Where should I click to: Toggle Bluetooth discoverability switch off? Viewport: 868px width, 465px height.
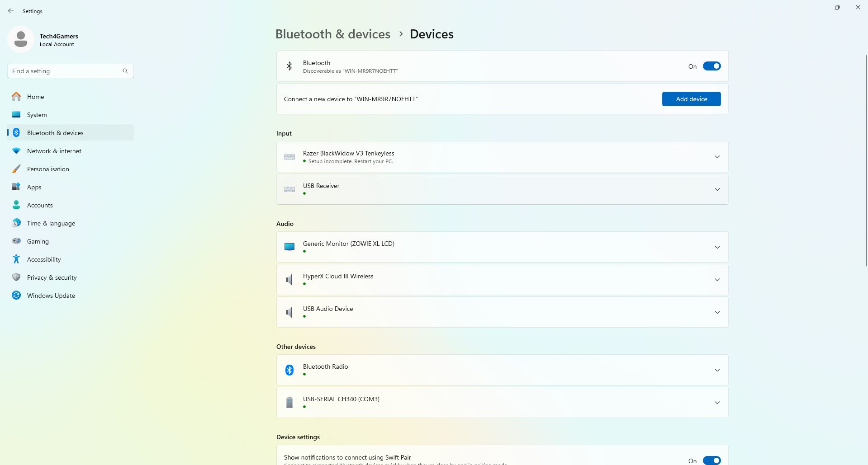pyautogui.click(x=711, y=66)
